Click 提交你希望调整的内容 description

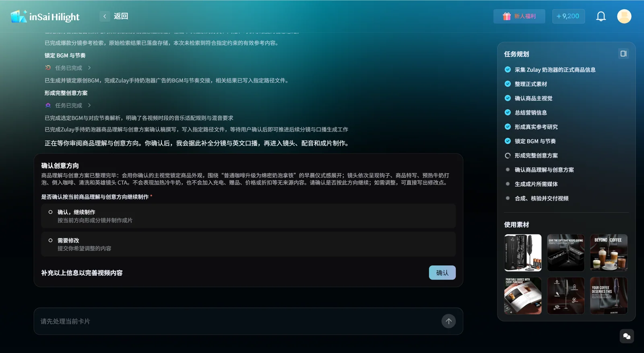pos(84,248)
